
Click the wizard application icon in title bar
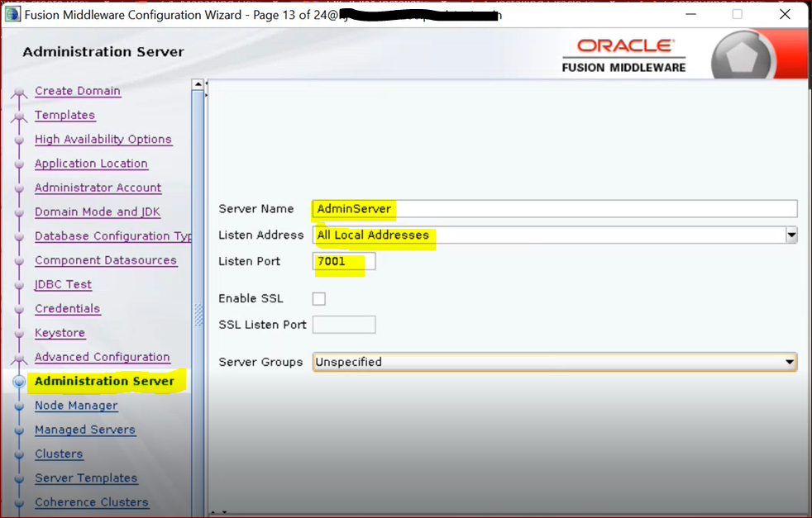coord(13,15)
